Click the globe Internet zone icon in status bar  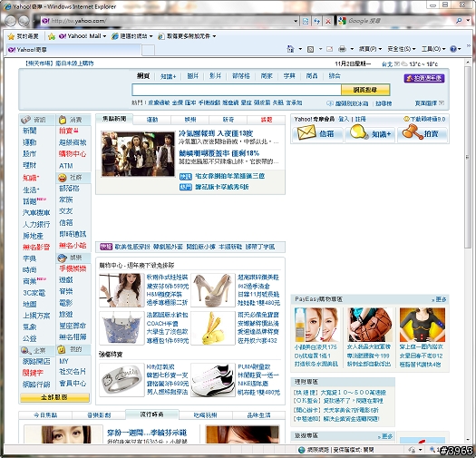pyautogui.click(x=301, y=450)
